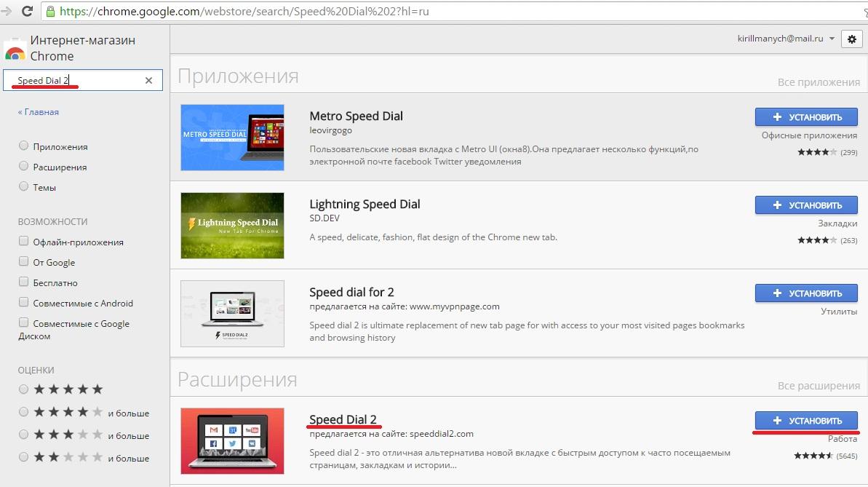Click the SD.DEV developer name
This screenshot has height=487, width=868.
324,218
